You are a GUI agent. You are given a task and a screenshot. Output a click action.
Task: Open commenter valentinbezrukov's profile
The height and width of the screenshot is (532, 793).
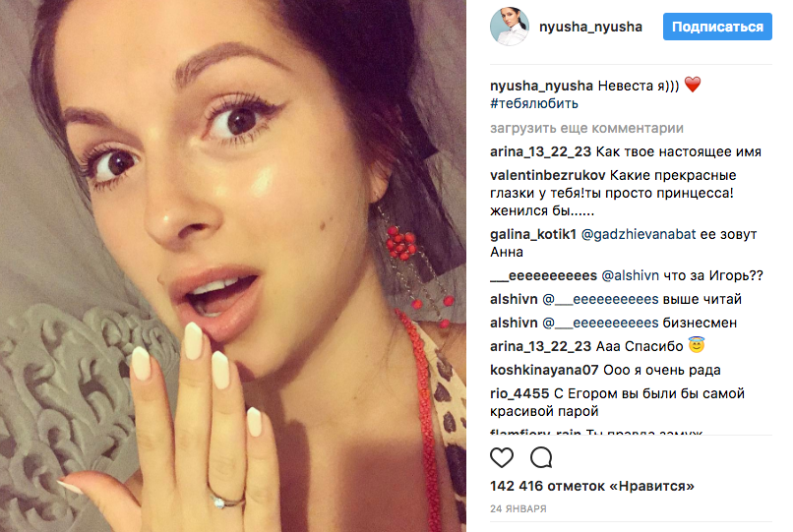click(548, 175)
